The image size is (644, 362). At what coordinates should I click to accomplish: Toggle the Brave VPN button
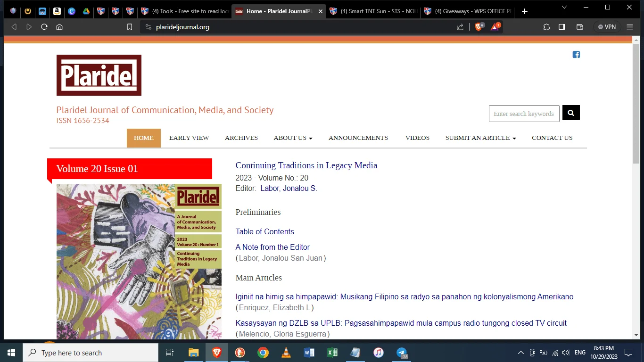pyautogui.click(x=607, y=27)
